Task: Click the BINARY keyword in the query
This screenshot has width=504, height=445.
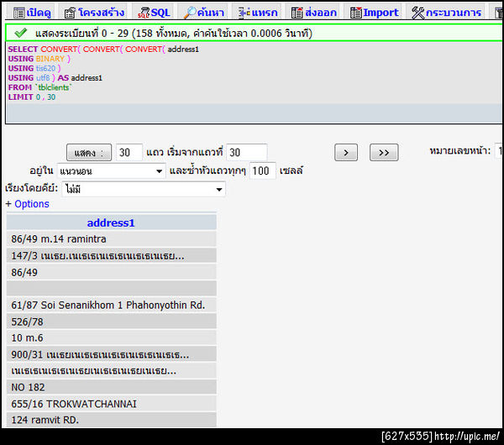Action: [x=50, y=59]
